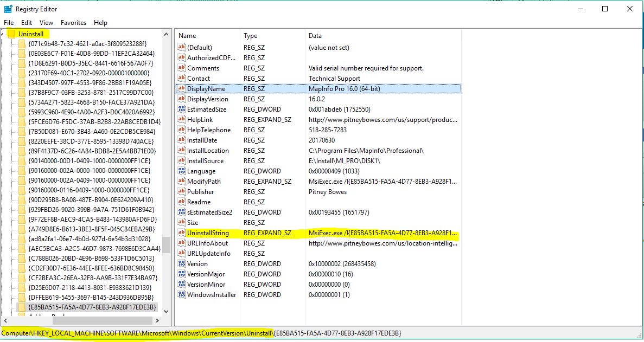
Task: Open the Edit menu
Action: [x=25, y=23]
